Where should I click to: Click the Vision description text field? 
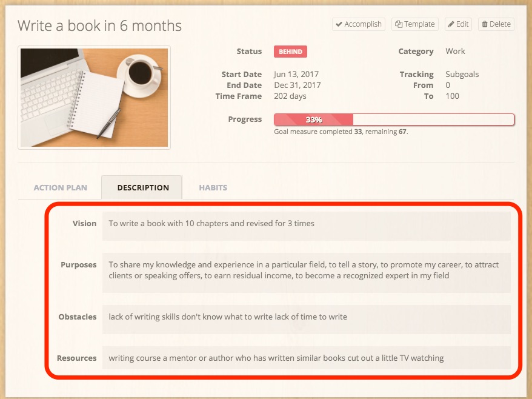pos(306,224)
